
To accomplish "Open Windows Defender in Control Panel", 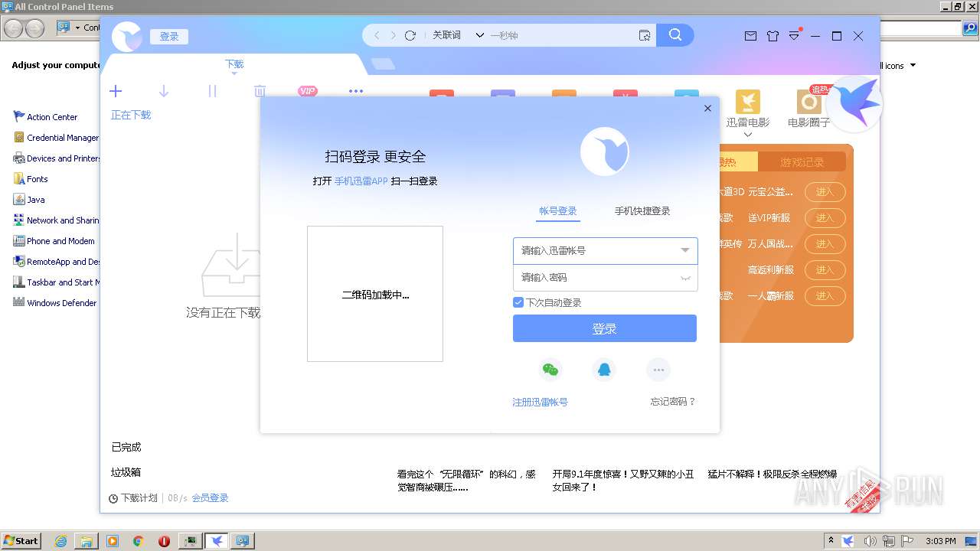I will (55, 303).
